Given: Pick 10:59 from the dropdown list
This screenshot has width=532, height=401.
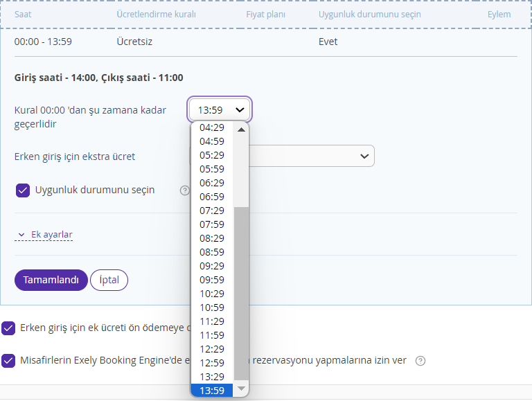Looking at the screenshot, I should click(212, 308).
